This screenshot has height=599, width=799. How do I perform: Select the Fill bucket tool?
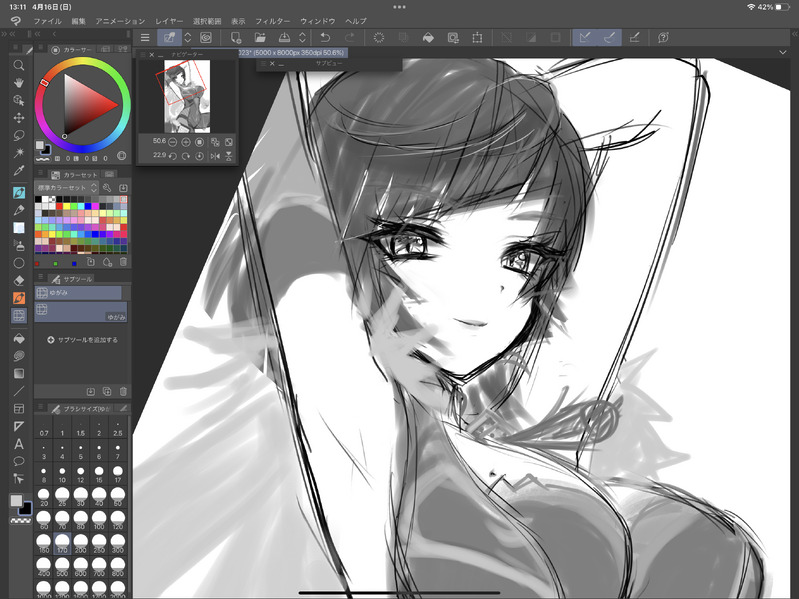[x=19, y=338]
